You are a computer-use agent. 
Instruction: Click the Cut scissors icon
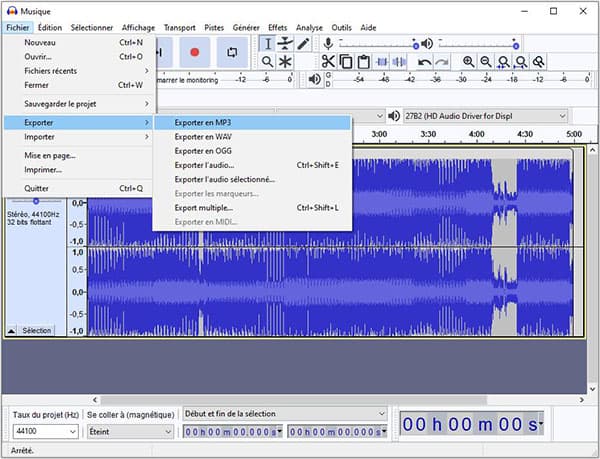point(328,62)
